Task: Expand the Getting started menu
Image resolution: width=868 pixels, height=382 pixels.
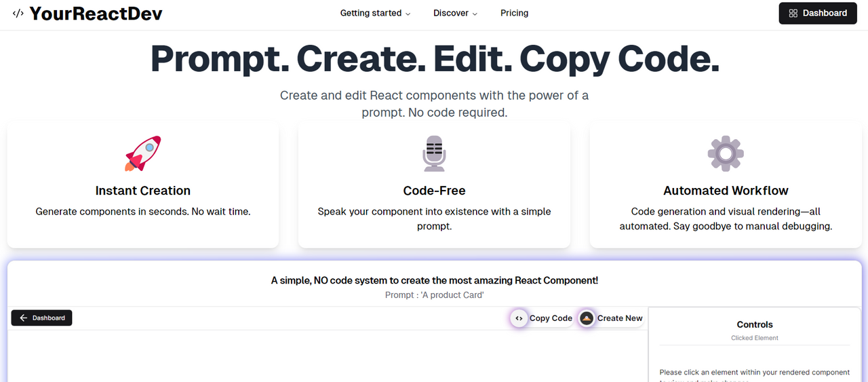Action: click(x=375, y=13)
